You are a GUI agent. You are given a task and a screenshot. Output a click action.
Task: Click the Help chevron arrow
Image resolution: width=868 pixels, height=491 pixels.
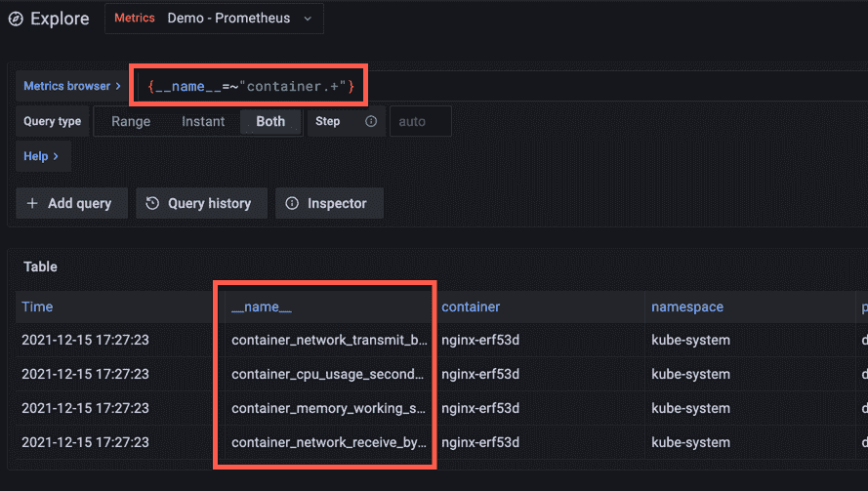(x=56, y=156)
